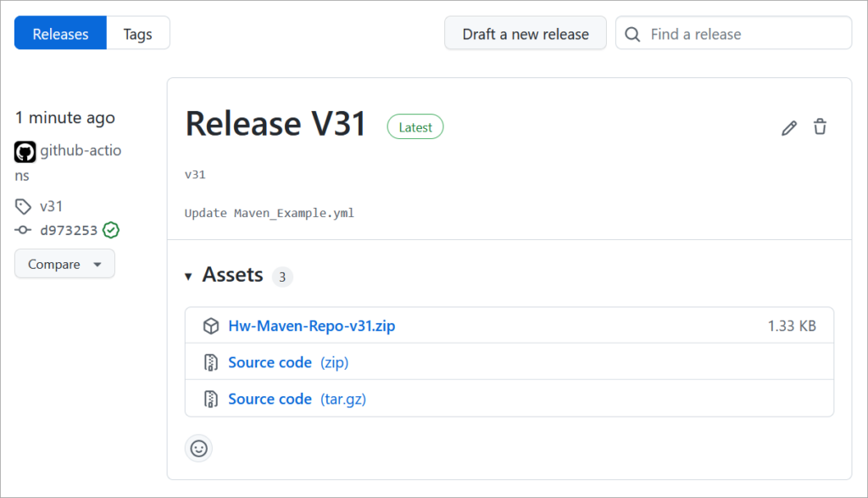
Task: Click the magnifying glass in the search box
Action: coord(632,33)
